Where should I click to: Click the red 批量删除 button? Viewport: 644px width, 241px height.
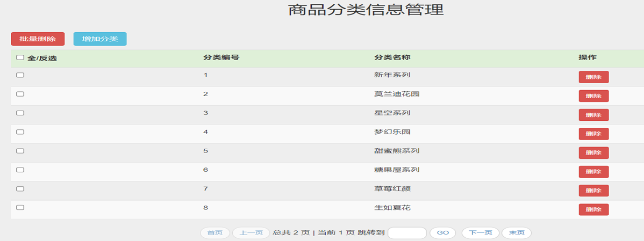pyautogui.click(x=38, y=39)
